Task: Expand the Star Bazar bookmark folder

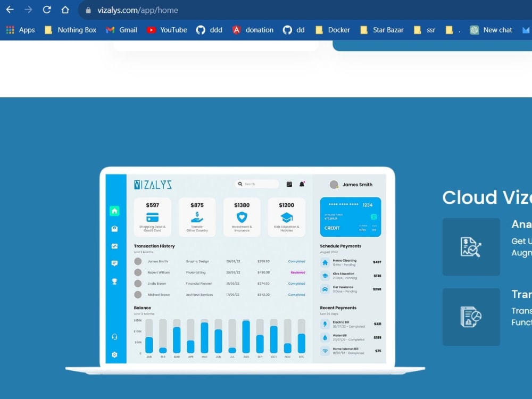Action: click(381, 30)
